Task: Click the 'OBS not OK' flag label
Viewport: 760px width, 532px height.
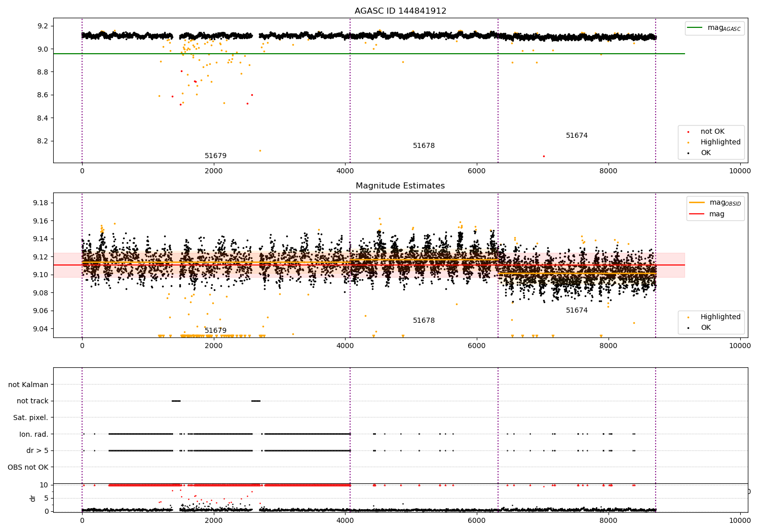Action: coord(28,468)
